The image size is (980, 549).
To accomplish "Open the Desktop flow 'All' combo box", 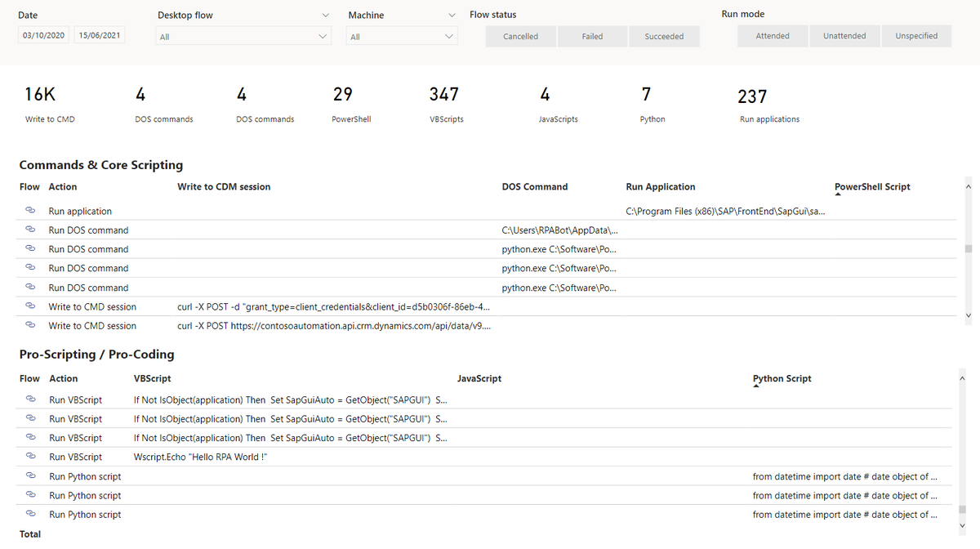I will [x=243, y=36].
